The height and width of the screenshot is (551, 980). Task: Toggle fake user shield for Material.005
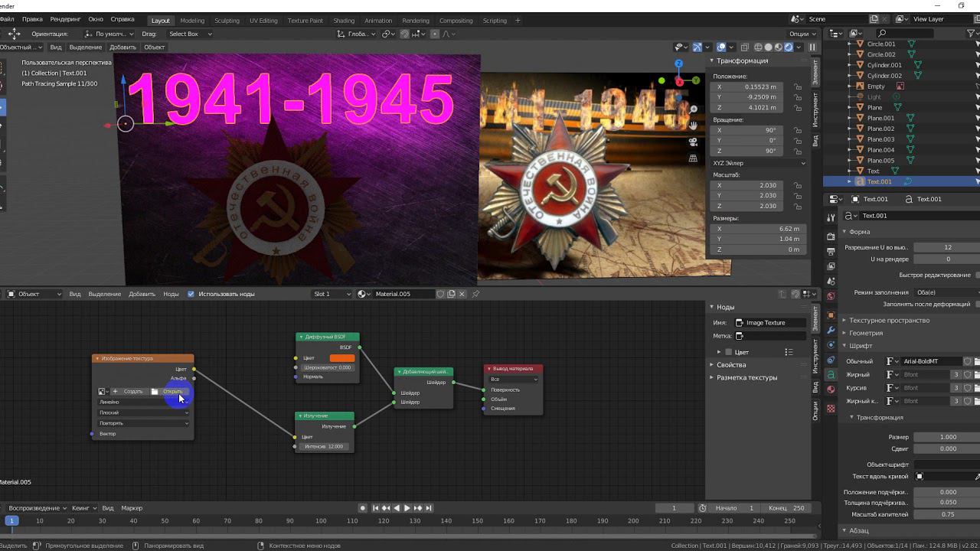click(x=440, y=294)
